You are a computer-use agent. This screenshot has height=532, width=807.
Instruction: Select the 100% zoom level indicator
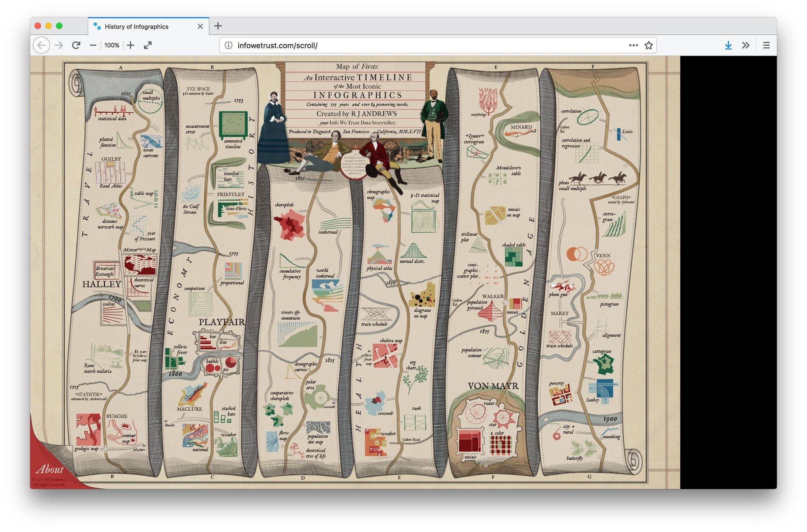(112, 45)
